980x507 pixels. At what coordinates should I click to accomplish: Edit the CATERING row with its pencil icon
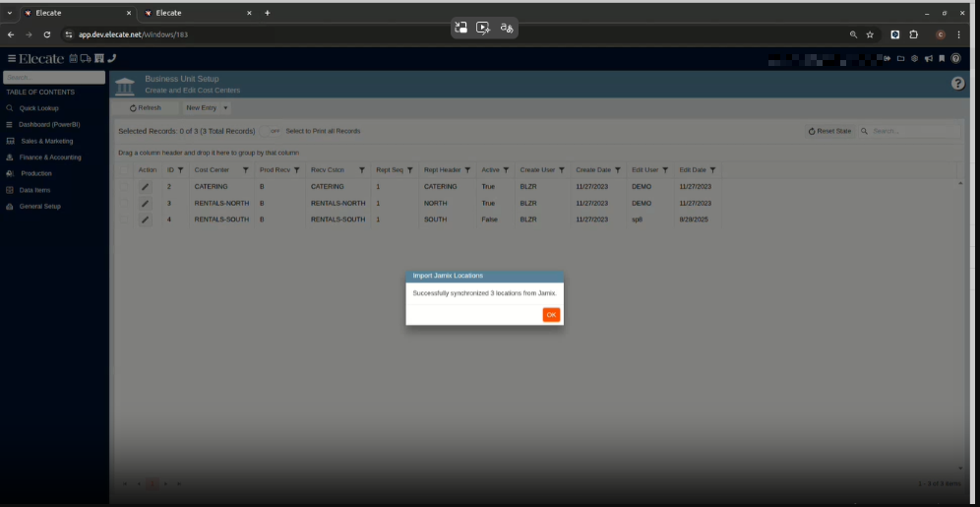(146, 186)
